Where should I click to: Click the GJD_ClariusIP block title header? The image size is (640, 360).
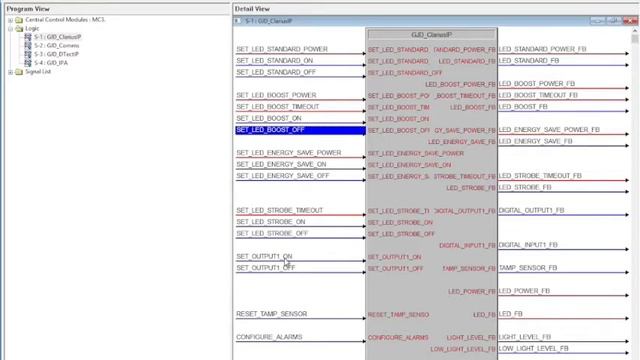point(431,35)
